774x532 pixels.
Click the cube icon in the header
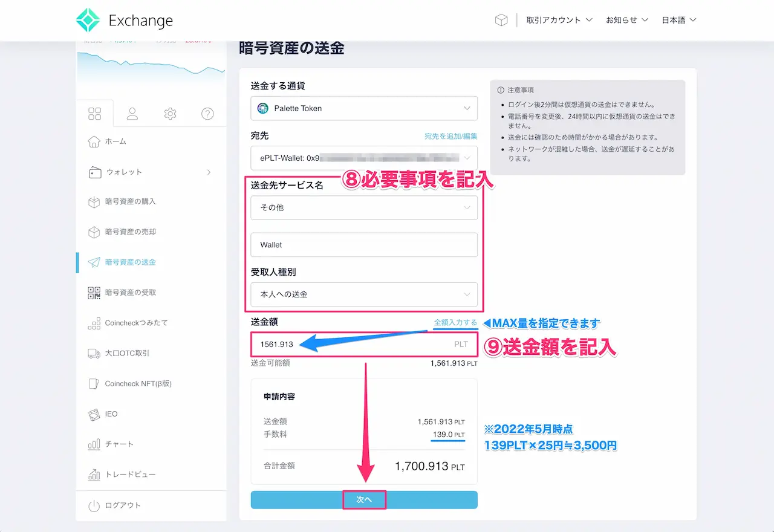click(501, 20)
